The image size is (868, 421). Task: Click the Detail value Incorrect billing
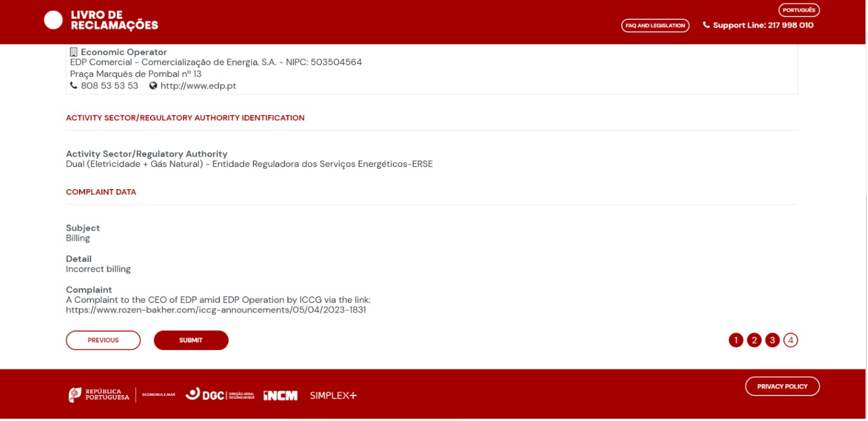pyautogui.click(x=98, y=269)
